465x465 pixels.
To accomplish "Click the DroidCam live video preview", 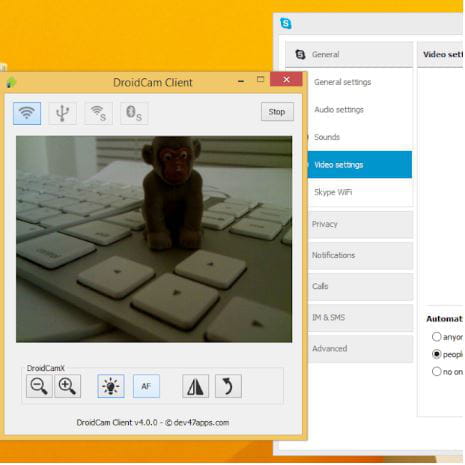I will pyautogui.click(x=154, y=239).
